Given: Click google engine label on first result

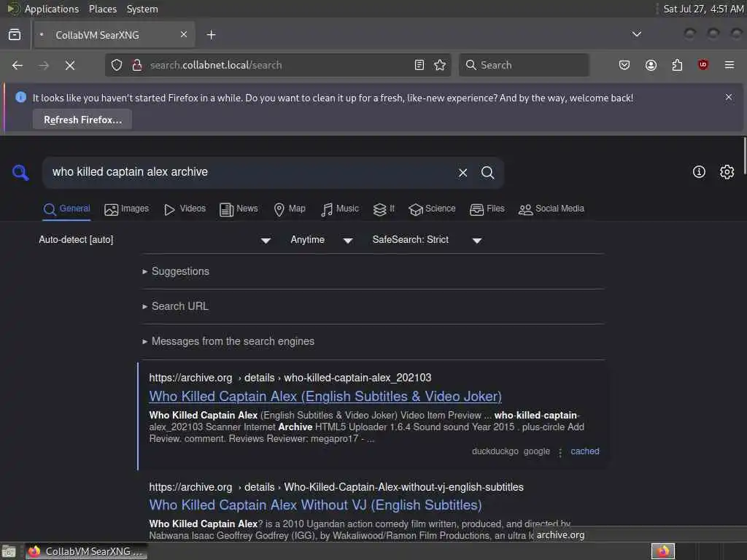Looking at the screenshot, I should point(537,451).
